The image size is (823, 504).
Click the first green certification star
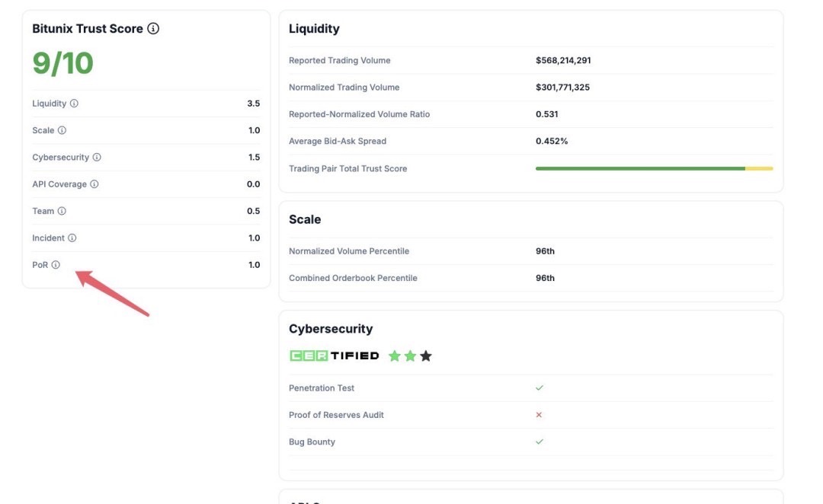pyautogui.click(x=394, y=356)
